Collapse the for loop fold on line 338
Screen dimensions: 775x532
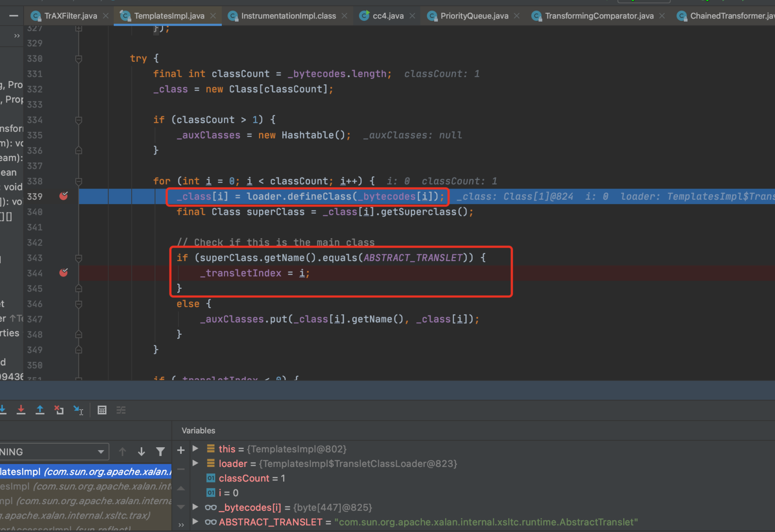coord(79,181)
